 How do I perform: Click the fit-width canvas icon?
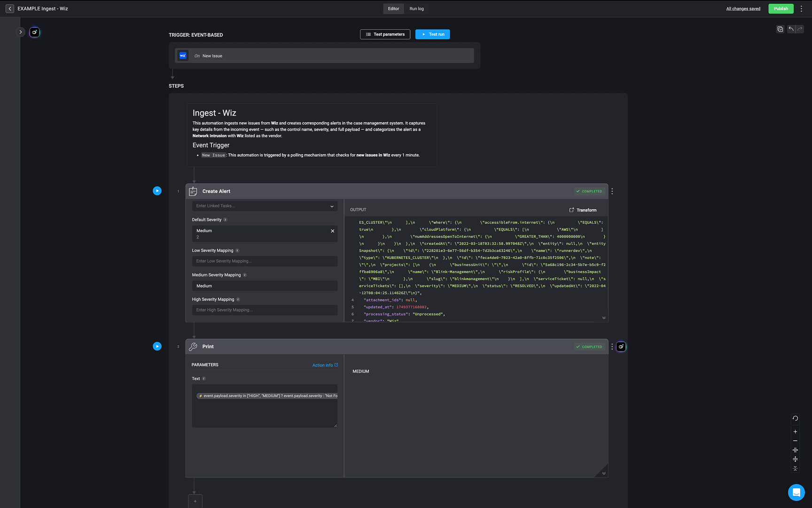[x=795, y=450]
